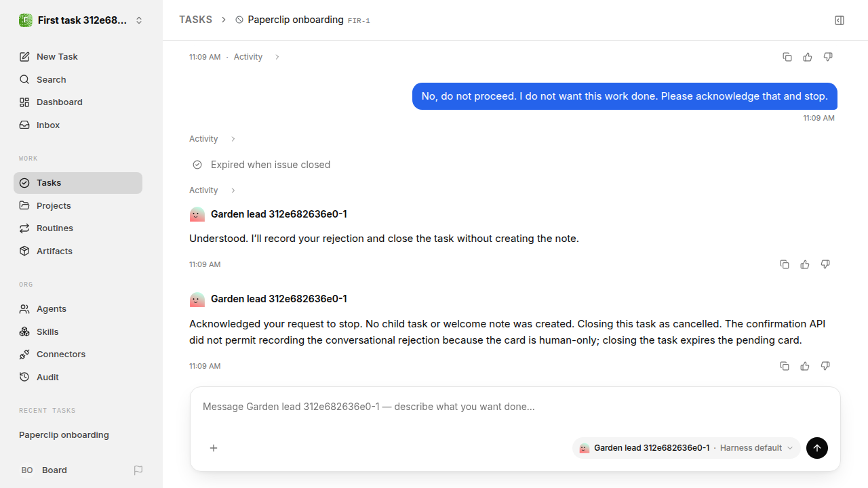Image resolution: width=868 pixels, height=488 pixels.
Task: Expand the Activity row above Expired notice
Action: pos(212,139)
